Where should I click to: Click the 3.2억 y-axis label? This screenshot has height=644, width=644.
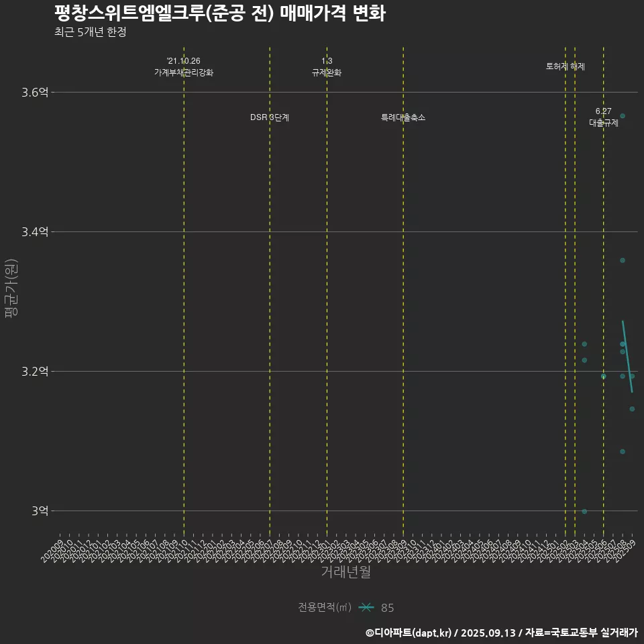coord(35,371)
